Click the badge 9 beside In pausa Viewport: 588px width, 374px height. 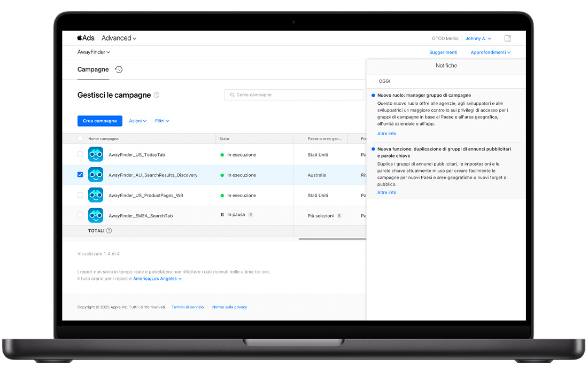[x=250, y=215]
